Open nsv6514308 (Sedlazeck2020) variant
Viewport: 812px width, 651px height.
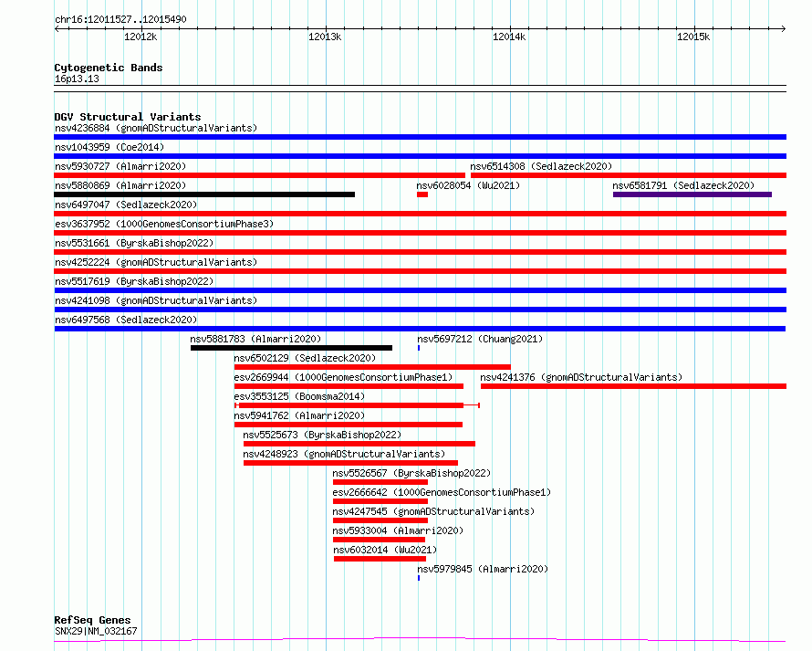tap(541, 166)
